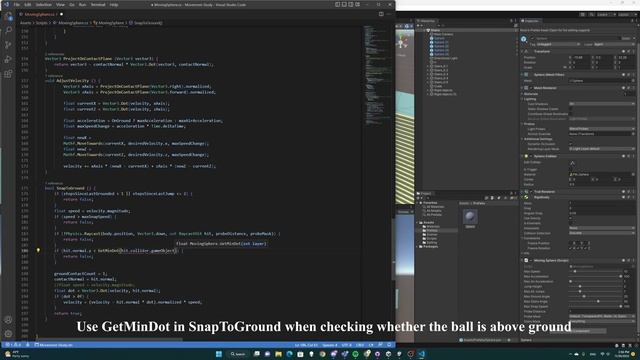Click the Project tab in Unity
This screenshot has height=360, width=640.
(x=424, y=193)
